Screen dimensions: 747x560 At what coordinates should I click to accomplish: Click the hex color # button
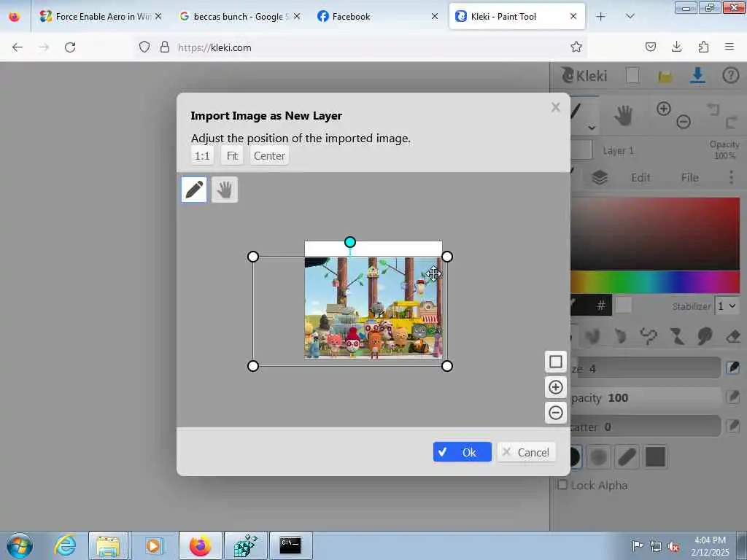601,306
